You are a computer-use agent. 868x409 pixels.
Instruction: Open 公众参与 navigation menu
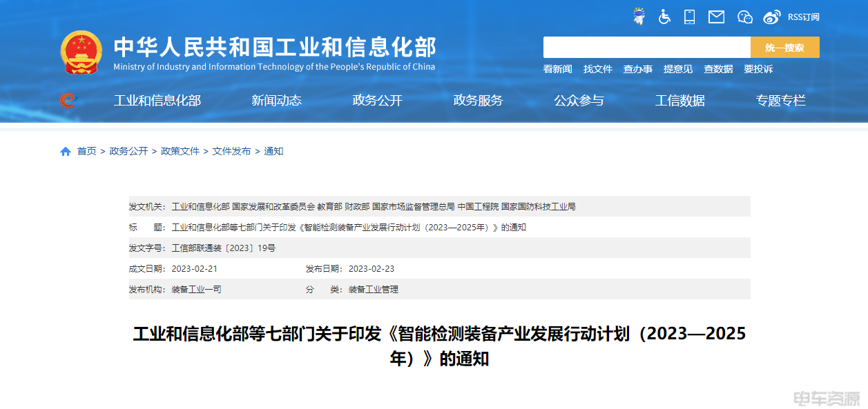click(x=579, y=101)
